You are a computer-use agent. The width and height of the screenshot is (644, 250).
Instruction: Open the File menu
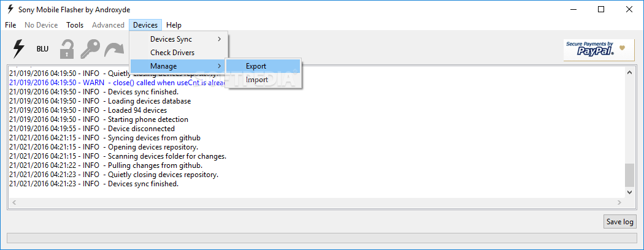pos(10,25)
